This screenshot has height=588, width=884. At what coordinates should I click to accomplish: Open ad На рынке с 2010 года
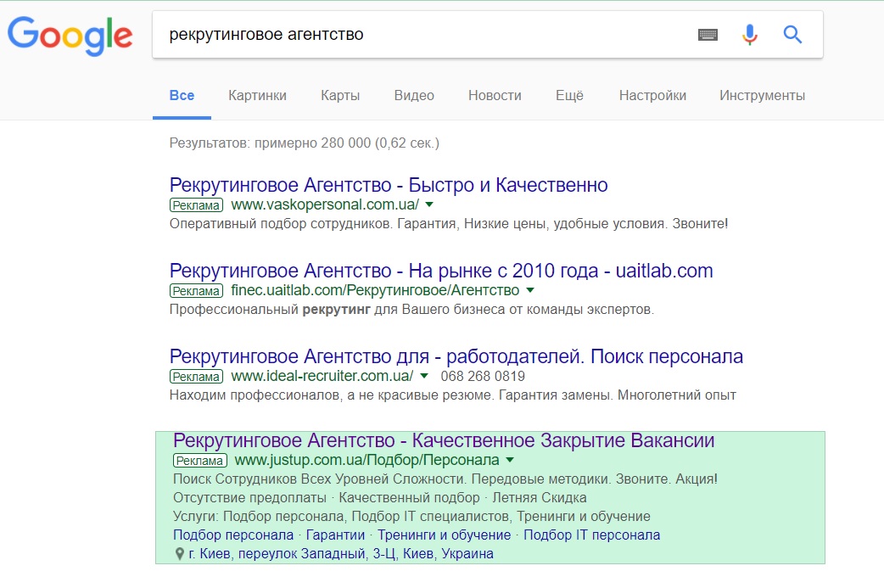tap(441, 271)
